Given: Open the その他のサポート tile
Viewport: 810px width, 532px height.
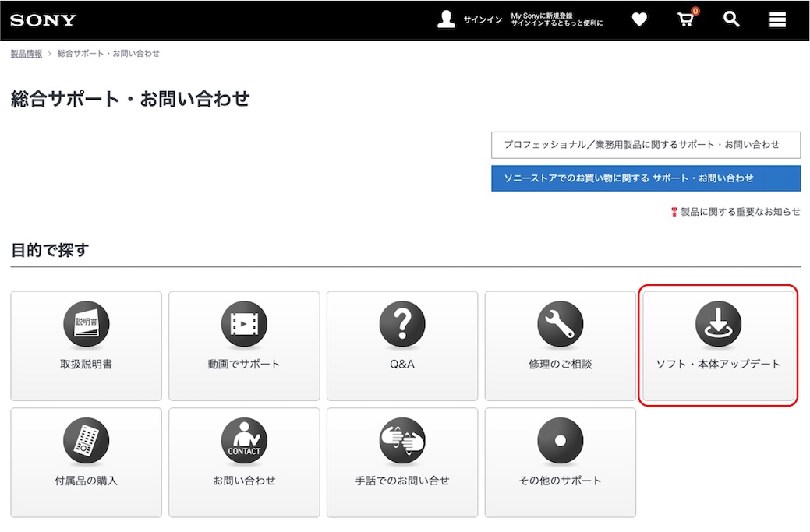Looking at the screenshot, I should (x=560, y=462).
